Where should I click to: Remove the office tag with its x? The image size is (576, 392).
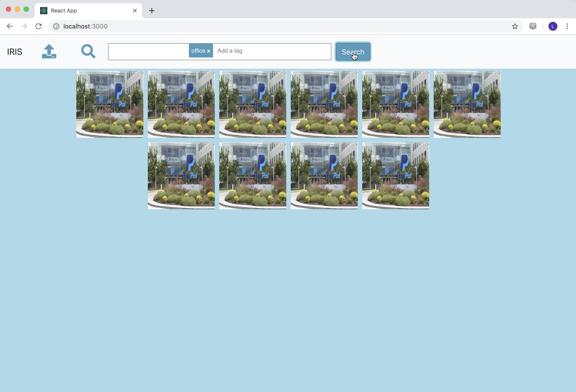209,51
